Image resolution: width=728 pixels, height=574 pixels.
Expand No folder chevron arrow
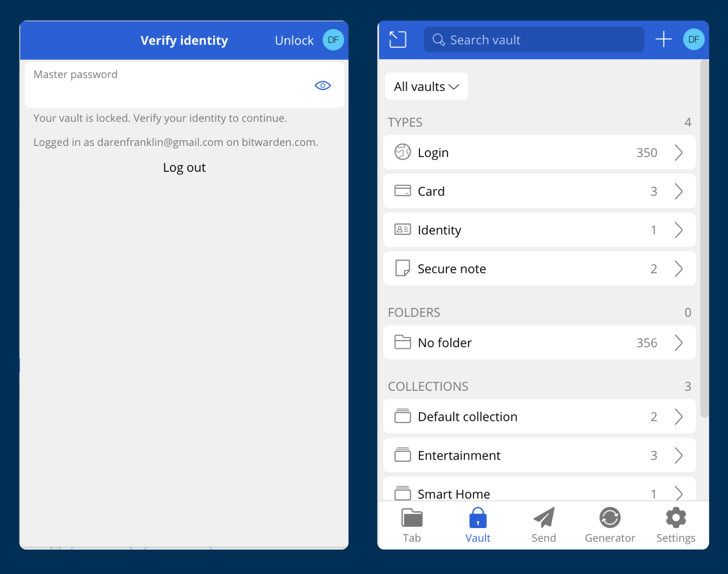tap(678, 342)
